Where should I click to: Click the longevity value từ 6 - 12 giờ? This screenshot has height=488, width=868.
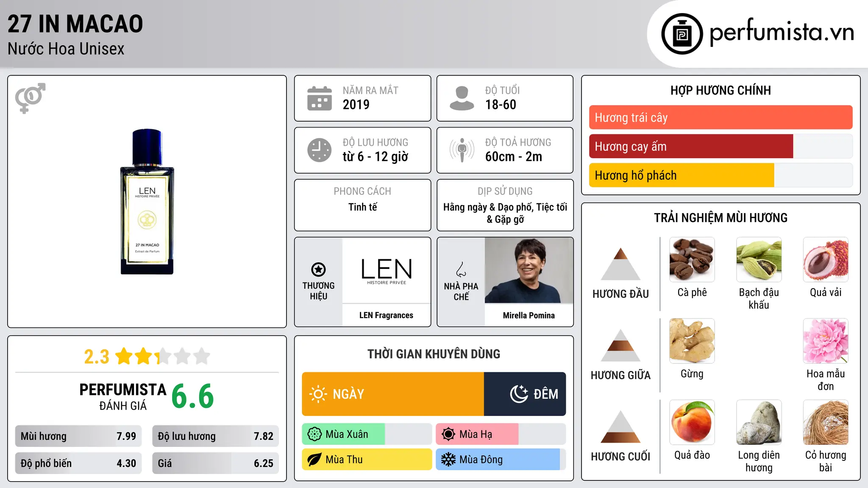click(376, 157)
